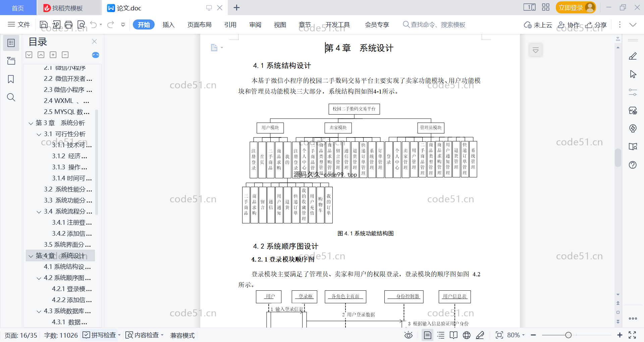Open the quick access toolbar dropdown arrow
This screenshot has width=644, height=342.
tap(123, 24)
